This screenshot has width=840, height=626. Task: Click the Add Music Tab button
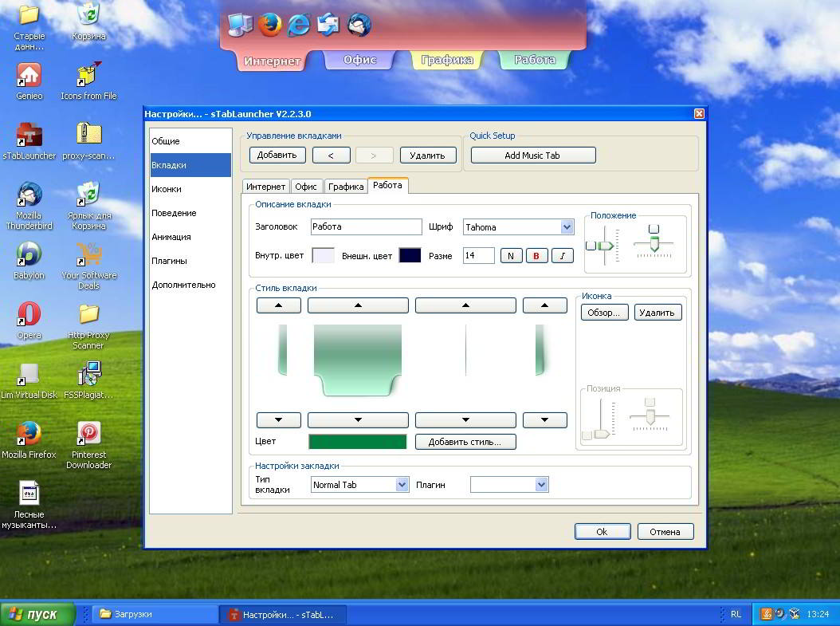(x=533, y=156)
